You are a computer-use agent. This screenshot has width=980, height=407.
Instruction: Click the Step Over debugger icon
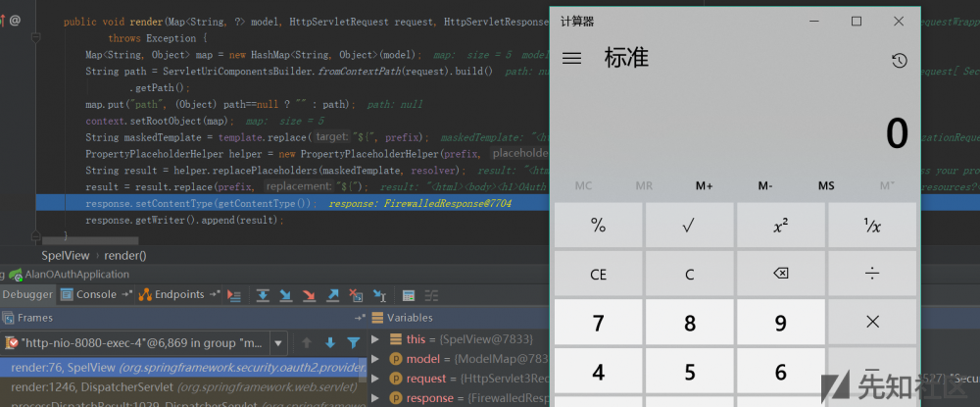tap(263, 295)
